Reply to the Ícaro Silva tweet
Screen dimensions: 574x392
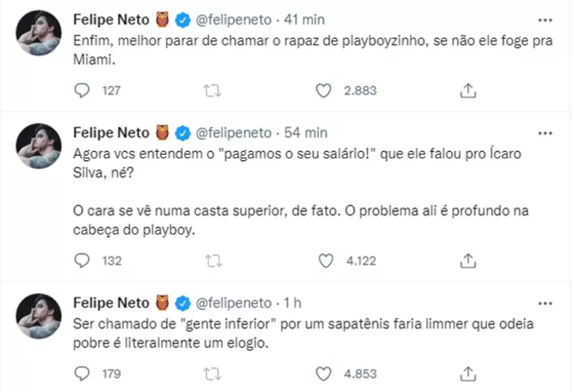tap(83, 260)
